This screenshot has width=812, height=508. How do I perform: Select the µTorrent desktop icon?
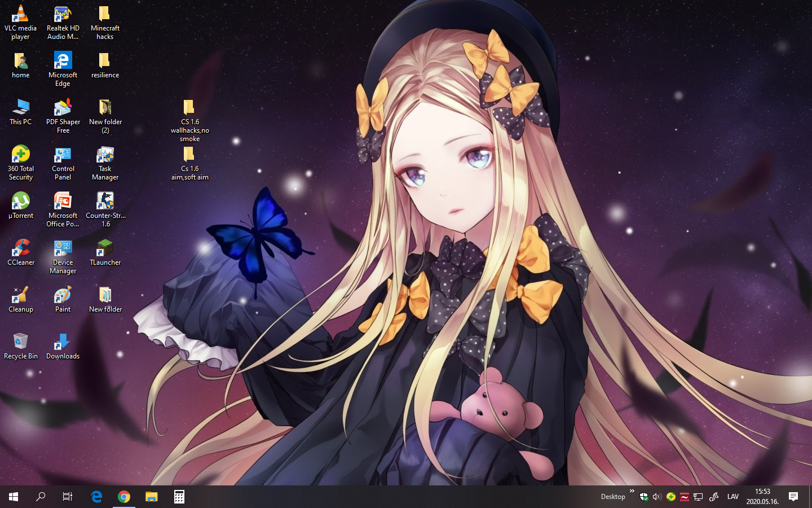click(x=20, y=206)
